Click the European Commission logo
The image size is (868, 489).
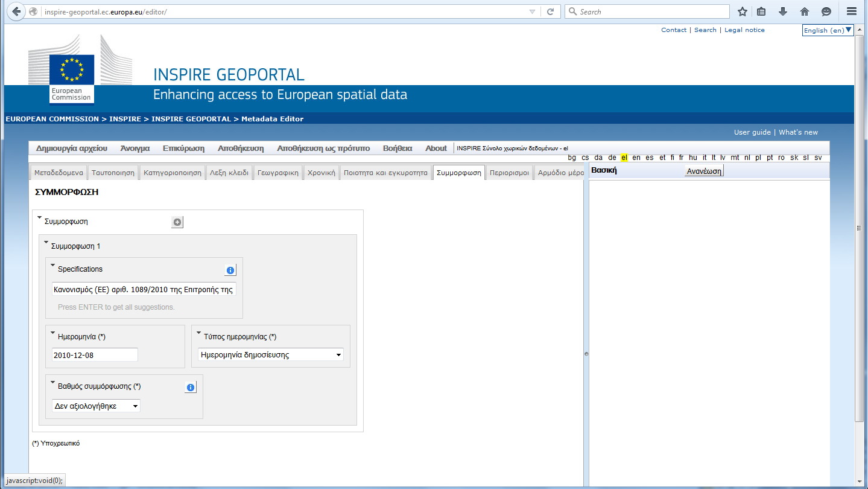[72, 78]
